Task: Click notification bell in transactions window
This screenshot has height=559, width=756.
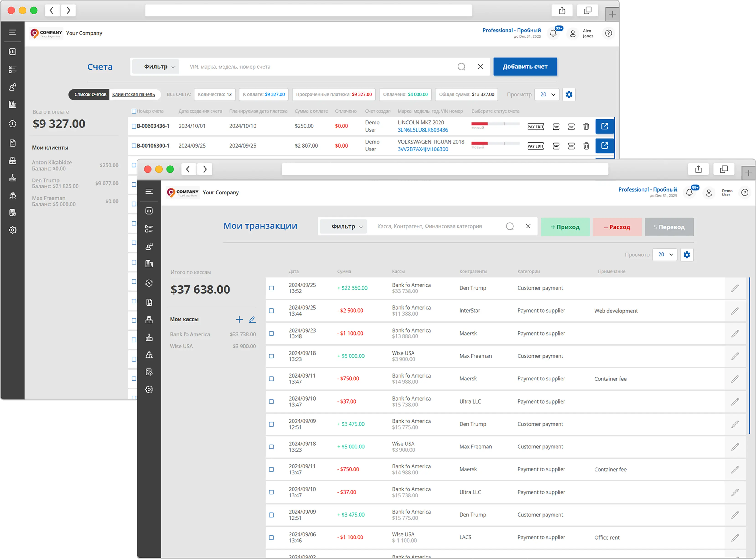Action: tap(689, 193)
